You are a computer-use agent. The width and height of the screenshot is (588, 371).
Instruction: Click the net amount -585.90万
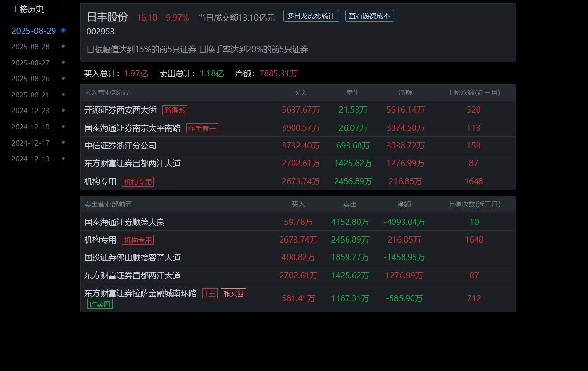coord(404,298)
